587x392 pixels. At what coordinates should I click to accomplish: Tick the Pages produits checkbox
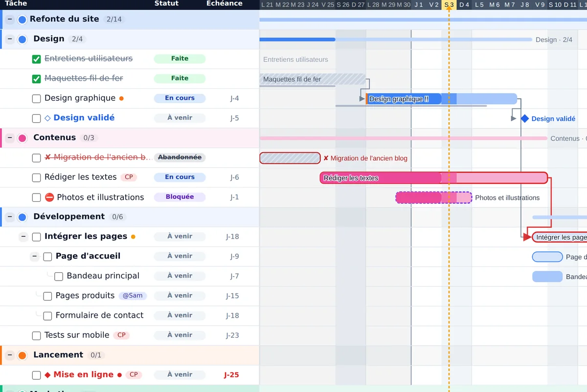pos(47,296)
